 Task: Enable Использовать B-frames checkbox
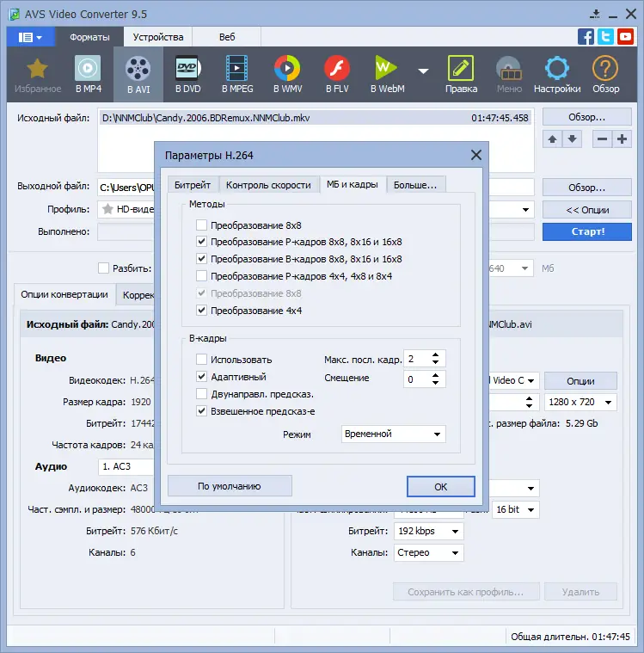(x=201, y=359)
